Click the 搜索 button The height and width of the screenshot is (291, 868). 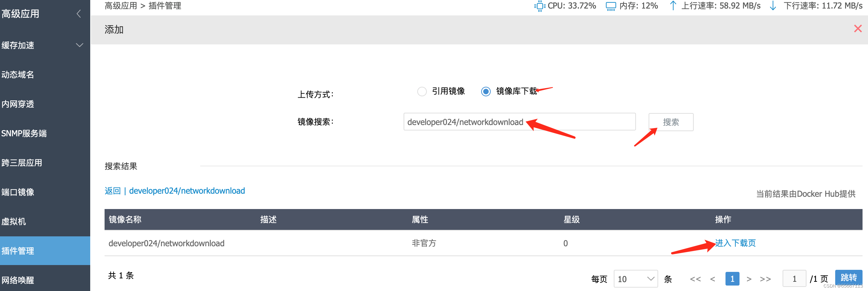(x=671, y=122)
